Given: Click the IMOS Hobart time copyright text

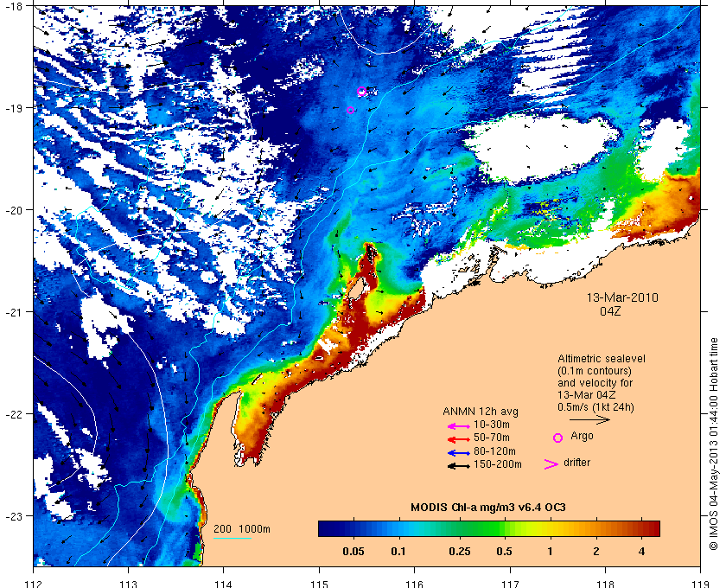Looking at the screenshot, I should [x=714, y=444].
